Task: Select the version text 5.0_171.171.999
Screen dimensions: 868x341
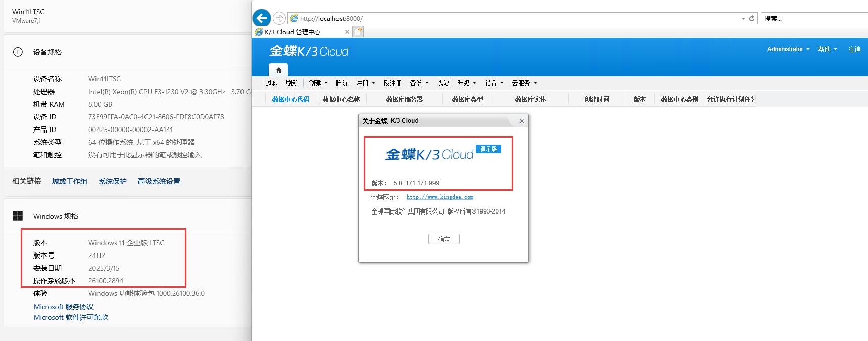Action: click(x=416, y=183)
